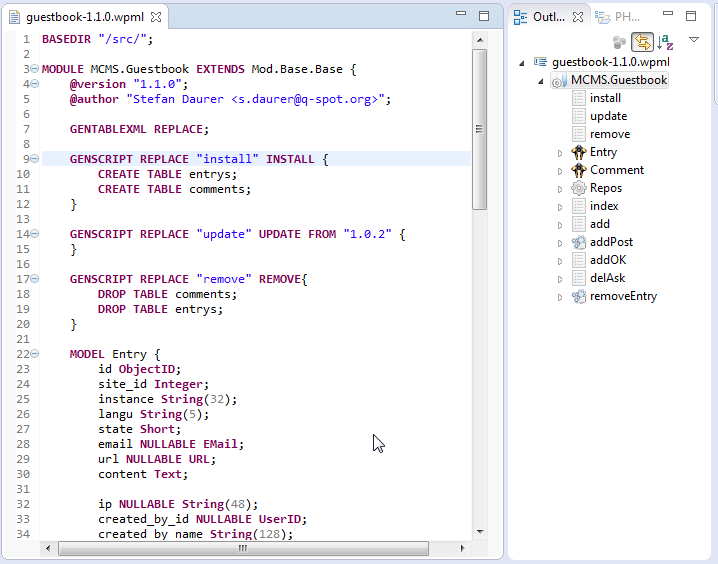This screenshot has height=564, width=718.
Task: Fold the MODULE block at line 3
Action: [33, 69]
